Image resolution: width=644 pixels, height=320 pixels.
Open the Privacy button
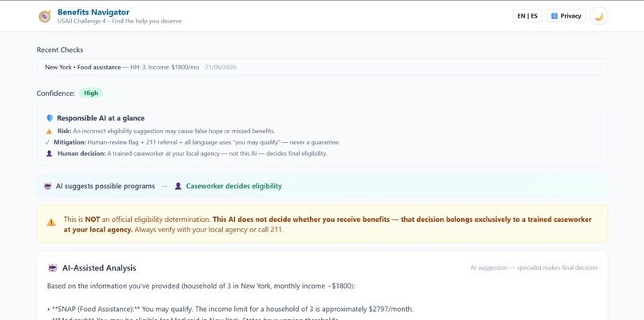566,16
